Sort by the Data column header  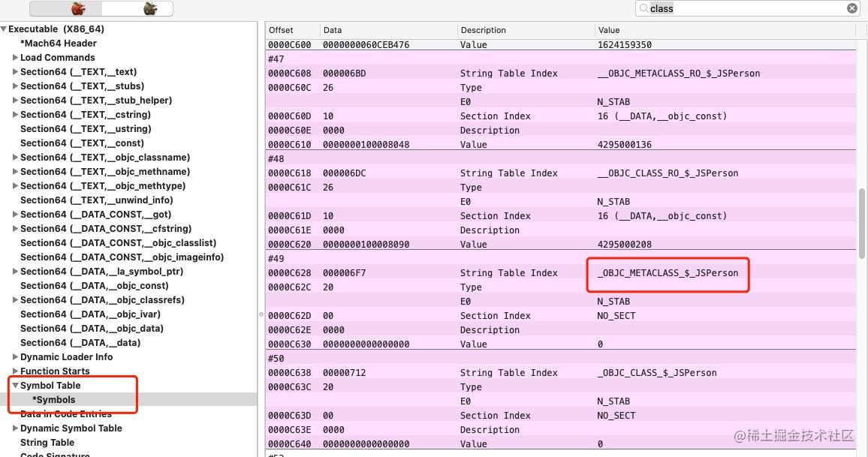(389, 30)
